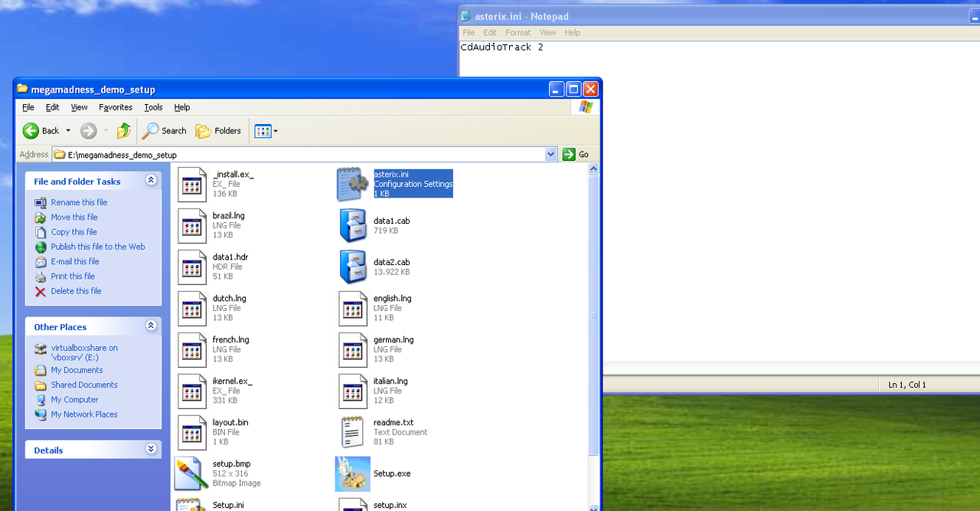Screen dimensions: 980x511
Task: Click Rename this file link
Action: tap(79, 202)
